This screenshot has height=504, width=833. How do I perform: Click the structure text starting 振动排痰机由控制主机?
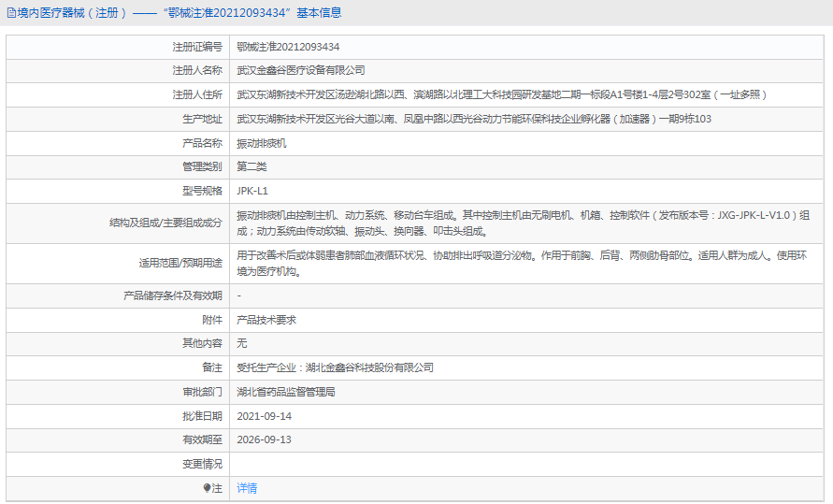pos(524,223)
